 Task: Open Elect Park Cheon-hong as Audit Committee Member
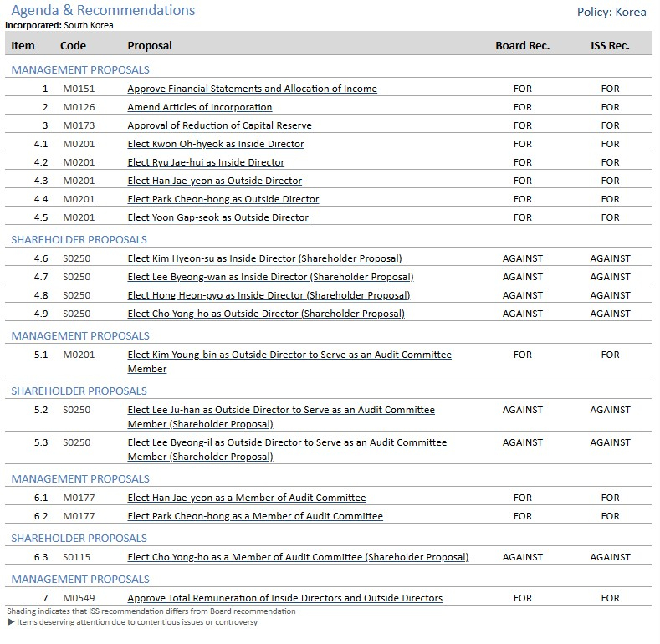click(255, 516)
